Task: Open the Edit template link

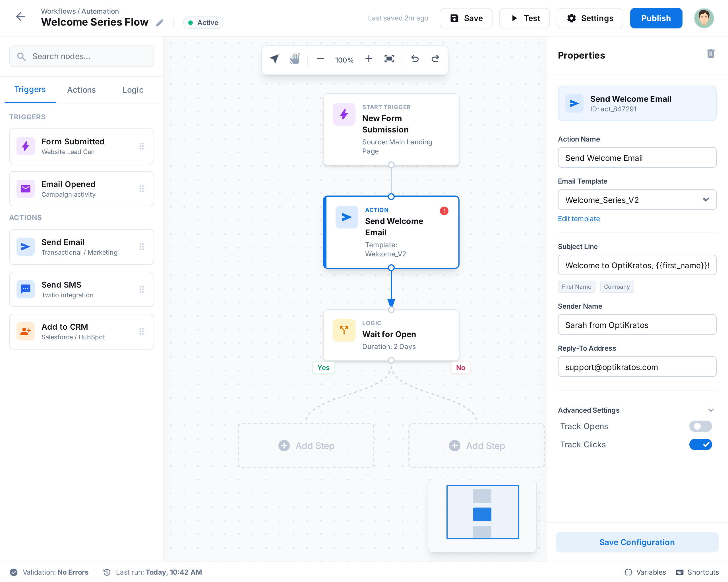Action: tap(578, 219)
